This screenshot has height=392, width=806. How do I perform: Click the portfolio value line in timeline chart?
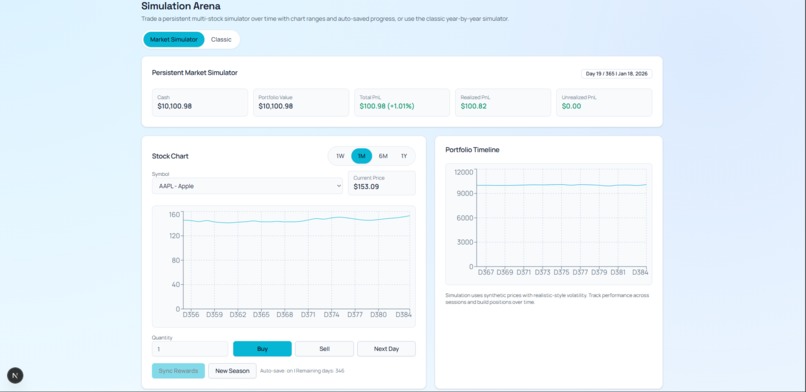(x=561, y=185)
